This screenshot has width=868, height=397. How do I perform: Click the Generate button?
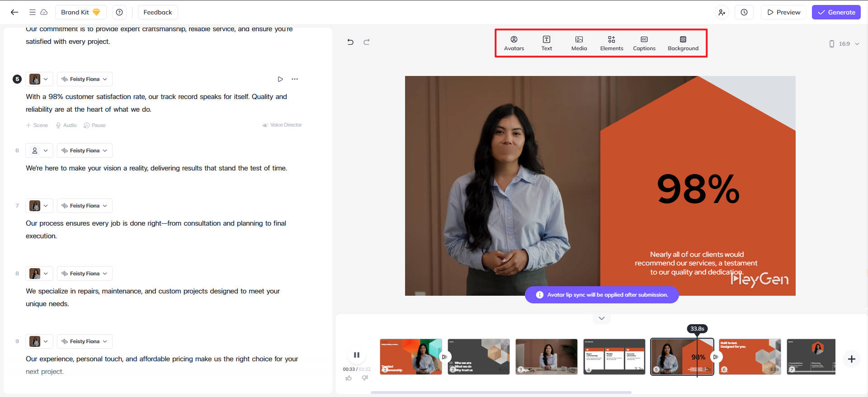coord(836,12)
